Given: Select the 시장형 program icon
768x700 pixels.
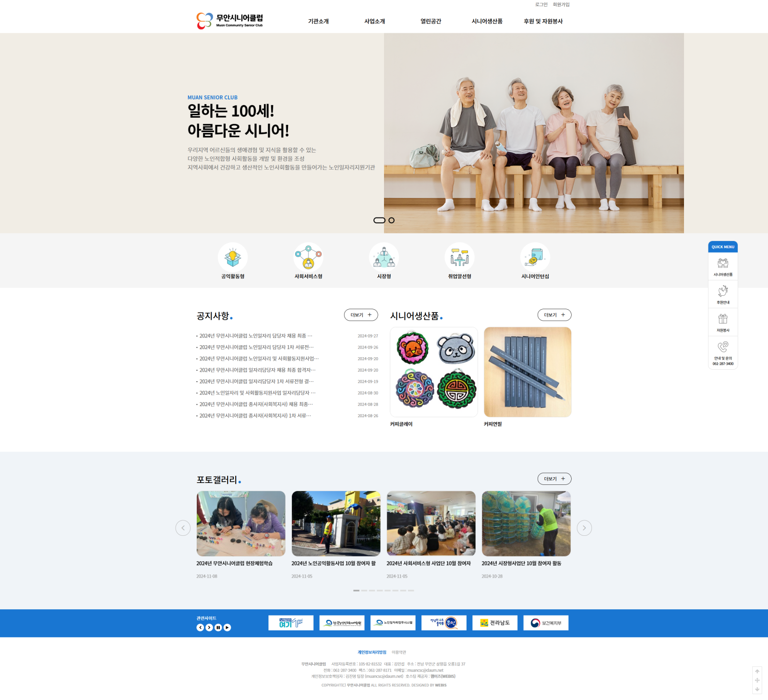Looking at the screenshot, I should [x=384, y=258].
